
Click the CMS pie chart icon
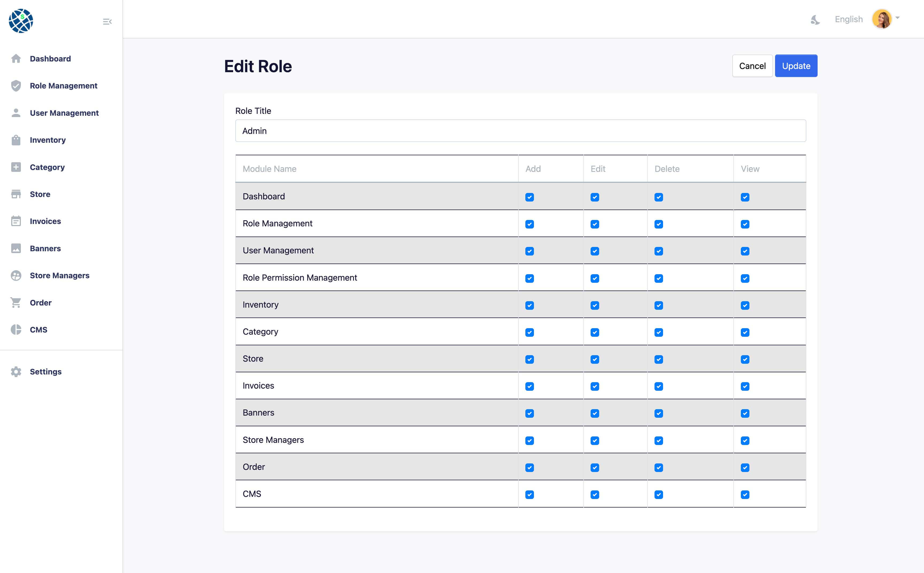(x=16, y=330)
